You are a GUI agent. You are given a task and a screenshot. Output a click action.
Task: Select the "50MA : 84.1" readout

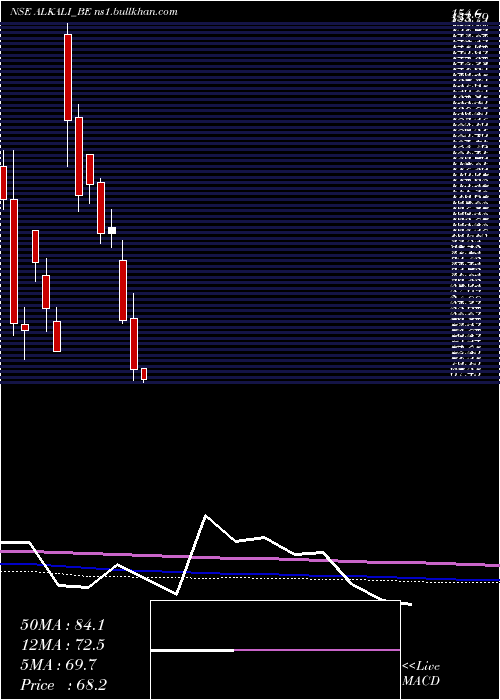(x=62, y=625)
